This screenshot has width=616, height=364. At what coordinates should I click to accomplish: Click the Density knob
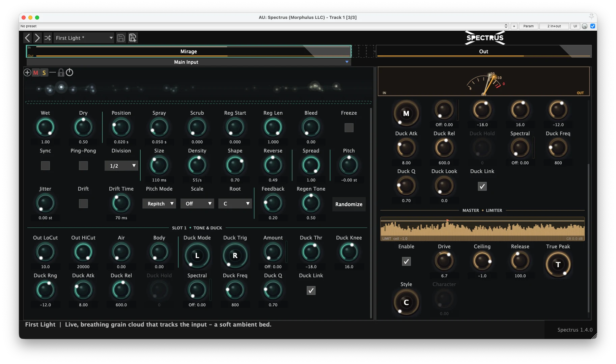pos(197,165)
